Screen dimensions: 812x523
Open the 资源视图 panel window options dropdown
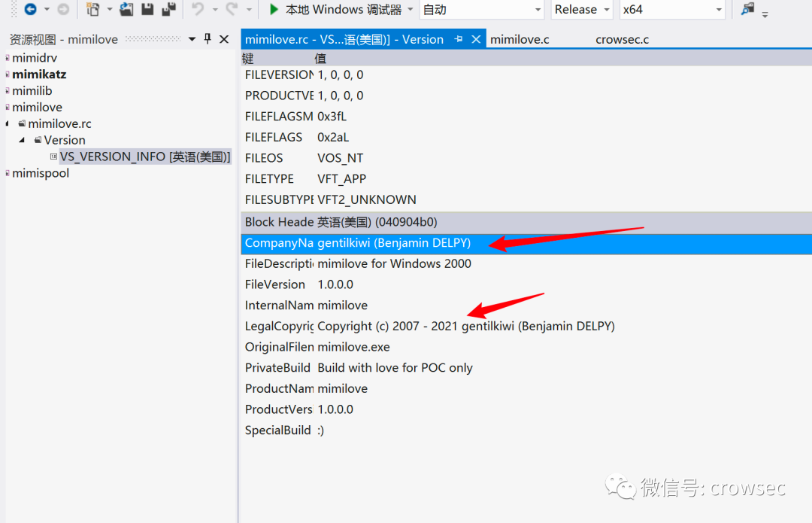tap(192, 39)
